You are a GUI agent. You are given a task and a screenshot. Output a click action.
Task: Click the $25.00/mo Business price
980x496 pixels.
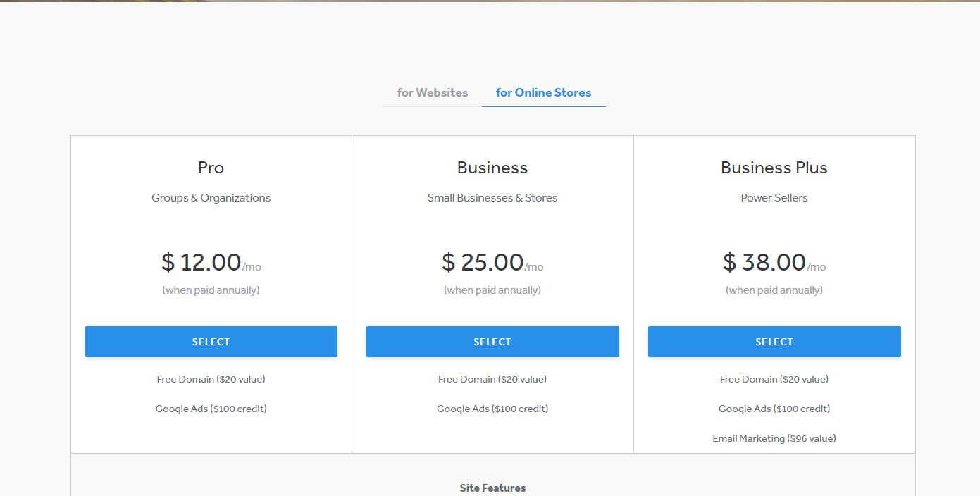492,261
